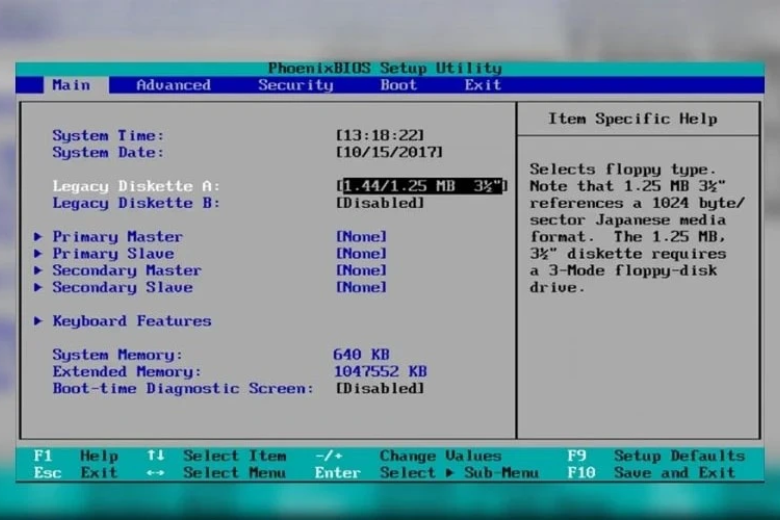780x520 pixels.
Task: Click the Secondary Master [None] value
Action: click(x=361, y=271)
